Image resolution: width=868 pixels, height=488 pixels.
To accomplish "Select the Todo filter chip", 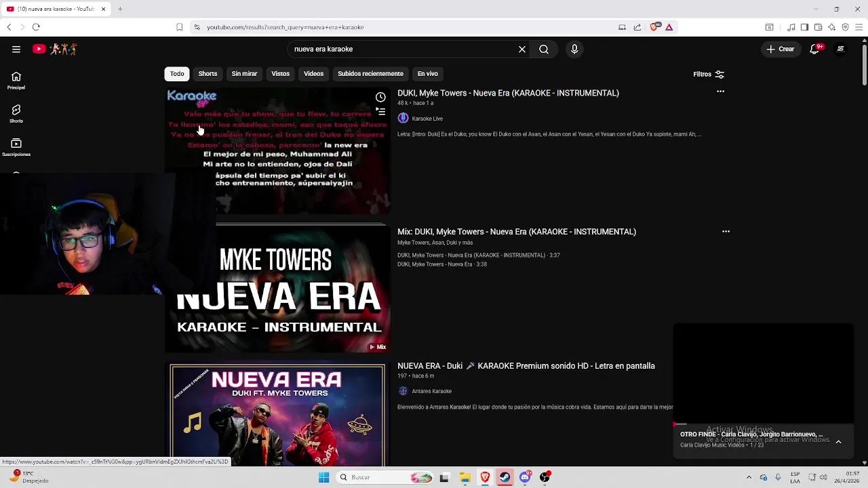I will point(177,73).
